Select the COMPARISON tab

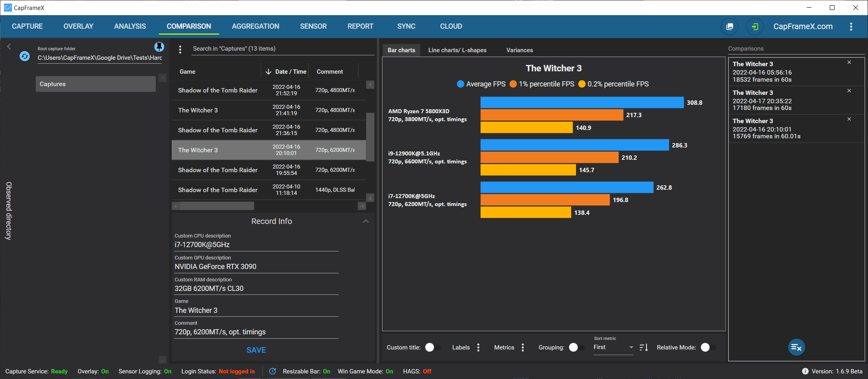[x=189, y=26]
